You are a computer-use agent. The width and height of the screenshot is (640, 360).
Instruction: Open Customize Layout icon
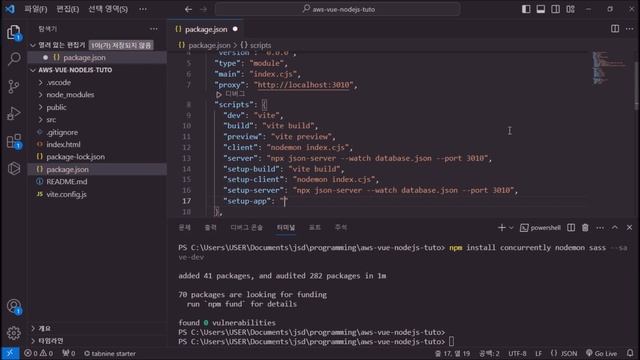(570, 9)
